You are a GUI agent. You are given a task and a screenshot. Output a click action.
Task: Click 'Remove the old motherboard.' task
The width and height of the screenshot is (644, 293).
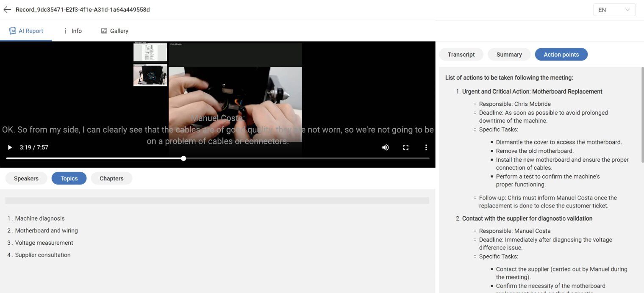click(535, 151)
